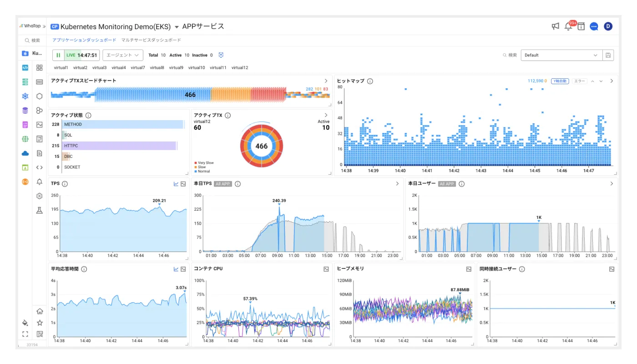
Task: Switch TPS panel to line chart view
Action: click(x=176, y=184)
